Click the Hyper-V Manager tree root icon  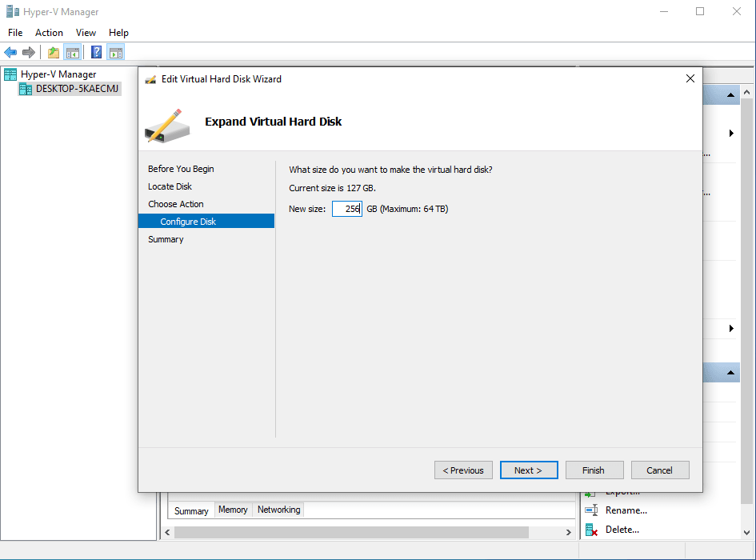coord(10,74)
